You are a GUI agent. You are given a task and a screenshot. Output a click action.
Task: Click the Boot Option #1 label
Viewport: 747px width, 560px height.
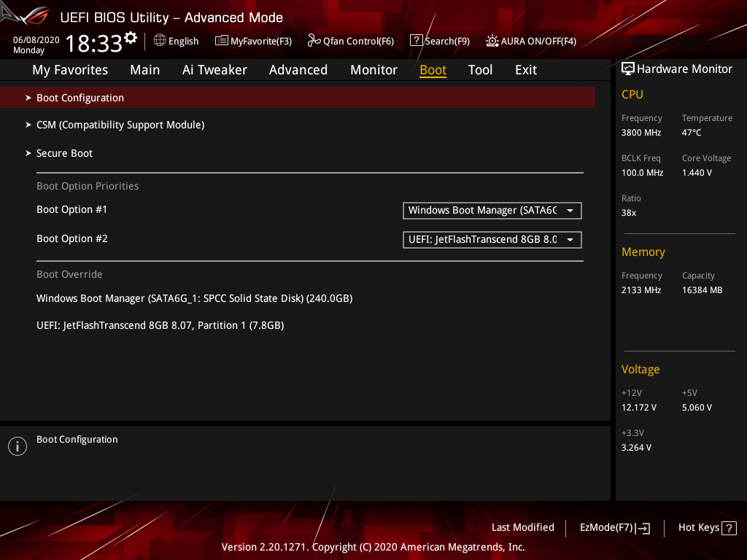[72, 209]
